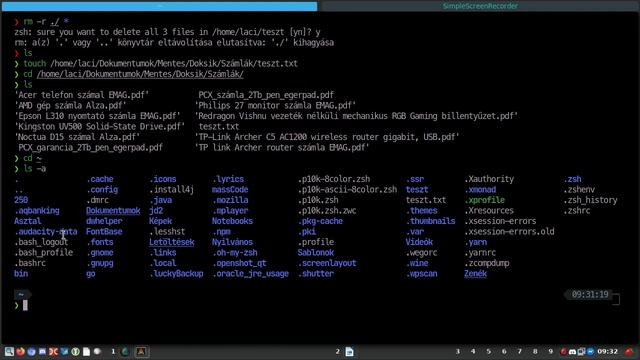Switch to workspace 6
640x360 pixels.
(x=504, y=351)
